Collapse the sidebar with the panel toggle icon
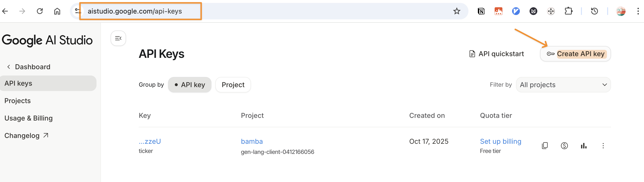Viewport: 644px width, 182px height. [118, 38]
